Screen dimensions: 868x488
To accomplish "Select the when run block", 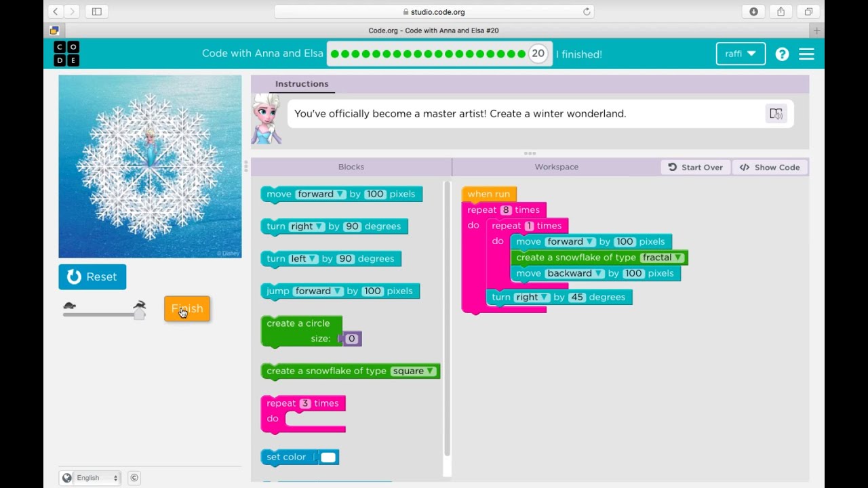I will 488,194.
